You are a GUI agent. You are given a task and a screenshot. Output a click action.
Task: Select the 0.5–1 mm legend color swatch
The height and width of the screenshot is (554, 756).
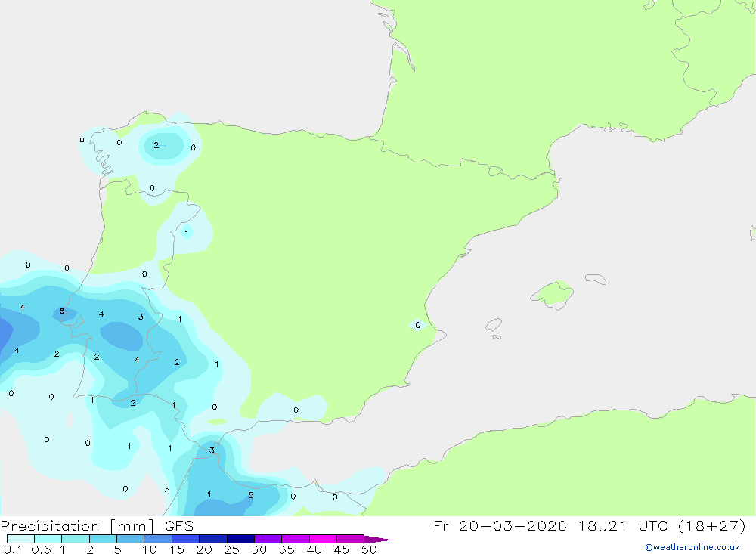tap(48, 539)
